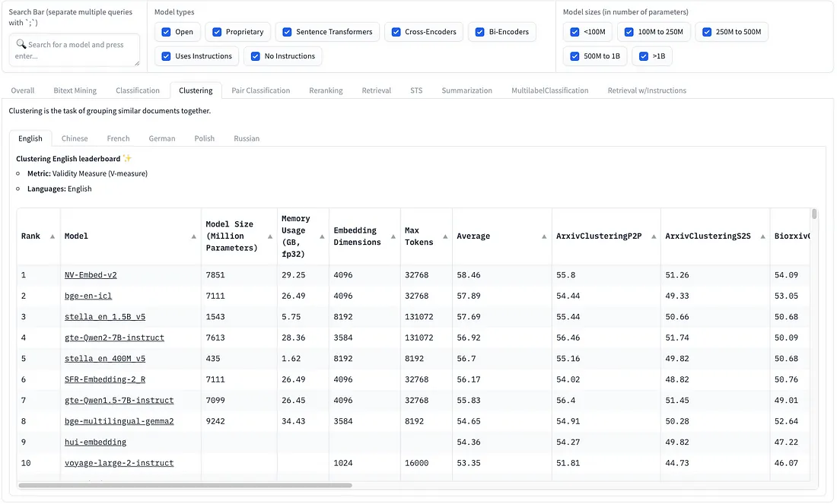The image size is (837, 504).
Task: Click the table's vertical scrollbar thumb
Action: [814, 214]
